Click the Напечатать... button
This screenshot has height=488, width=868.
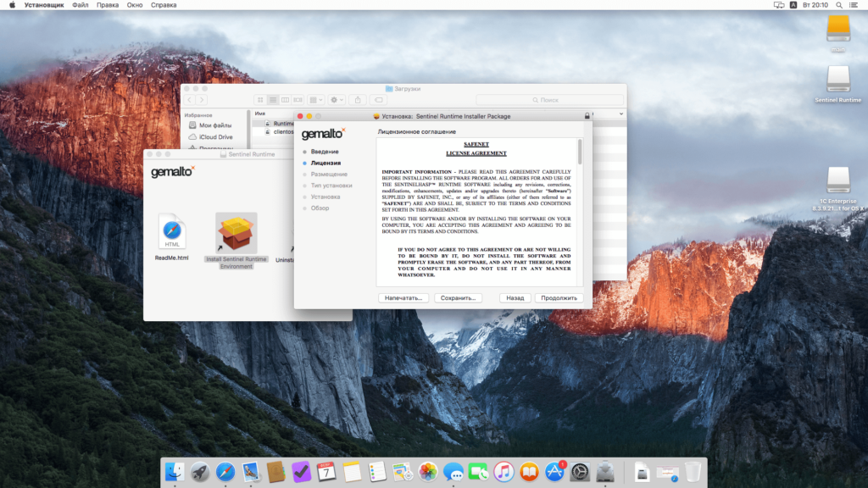coord(403,297)
